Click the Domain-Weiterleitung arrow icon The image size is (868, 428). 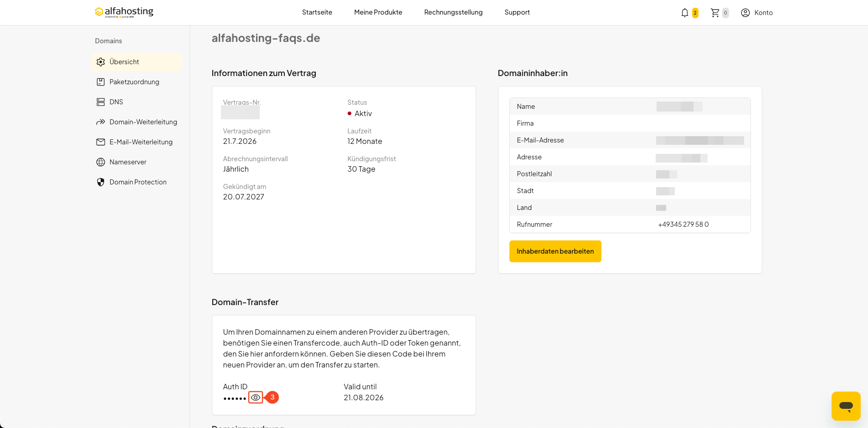101,122
